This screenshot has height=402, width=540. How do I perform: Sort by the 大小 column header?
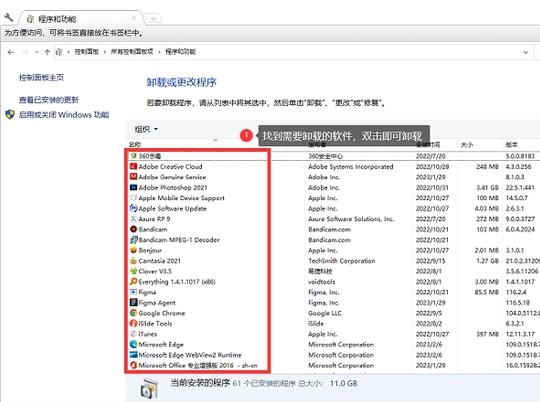[x=467, y=145]
